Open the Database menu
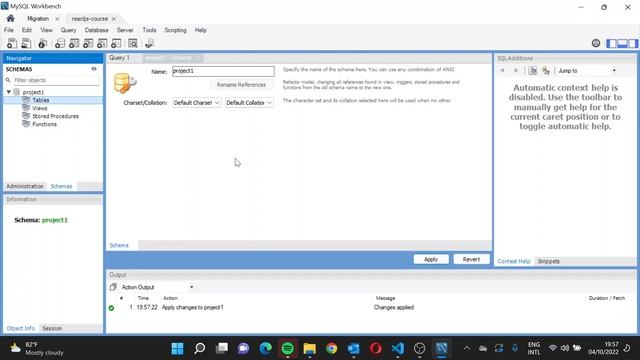The width and height of the screenshot is (640, 360). (x=96, y=30)
